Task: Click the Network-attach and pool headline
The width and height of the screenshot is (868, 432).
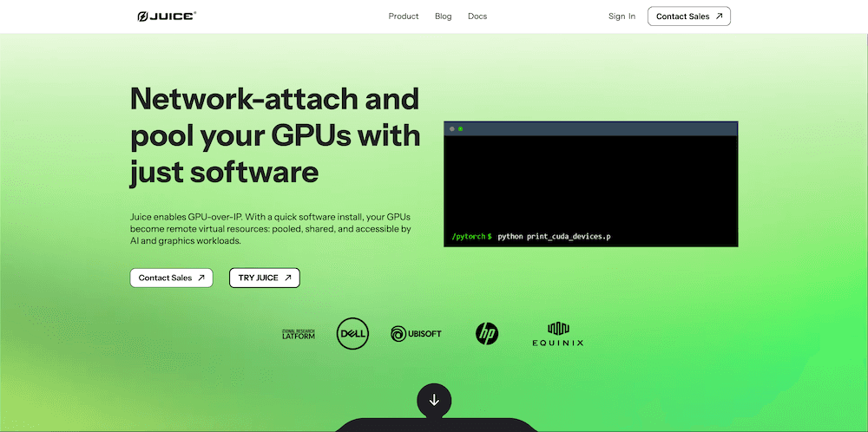Action: point(274,135)
